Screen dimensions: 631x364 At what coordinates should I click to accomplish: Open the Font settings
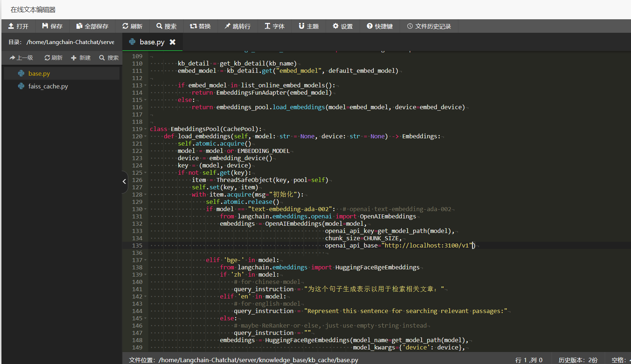274,26
